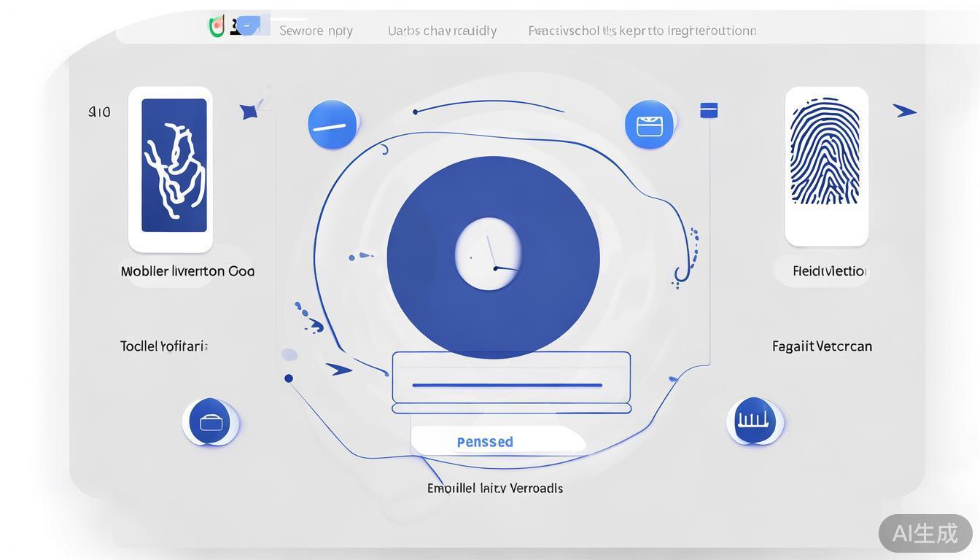This screenshot has width=980, height=560.
Task: Open the Sewrore noly tab
Action: pos(316,31)
